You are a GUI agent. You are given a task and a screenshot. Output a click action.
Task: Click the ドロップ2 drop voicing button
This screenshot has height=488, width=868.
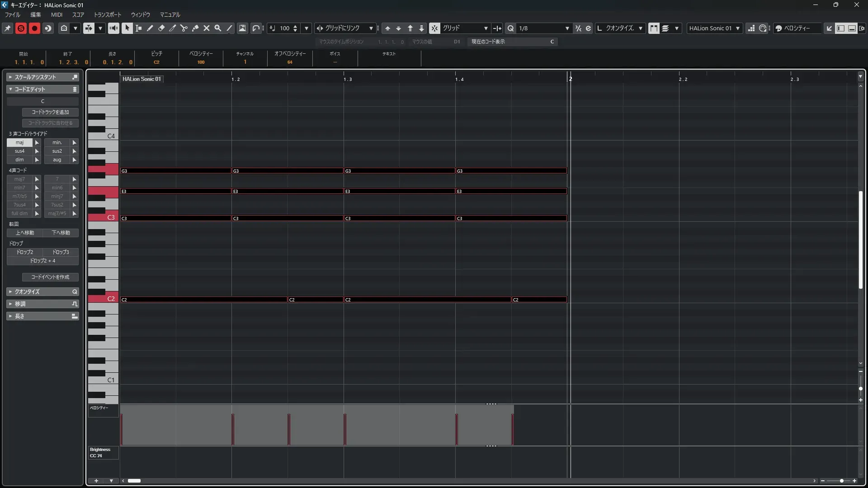tap(25, 252)
